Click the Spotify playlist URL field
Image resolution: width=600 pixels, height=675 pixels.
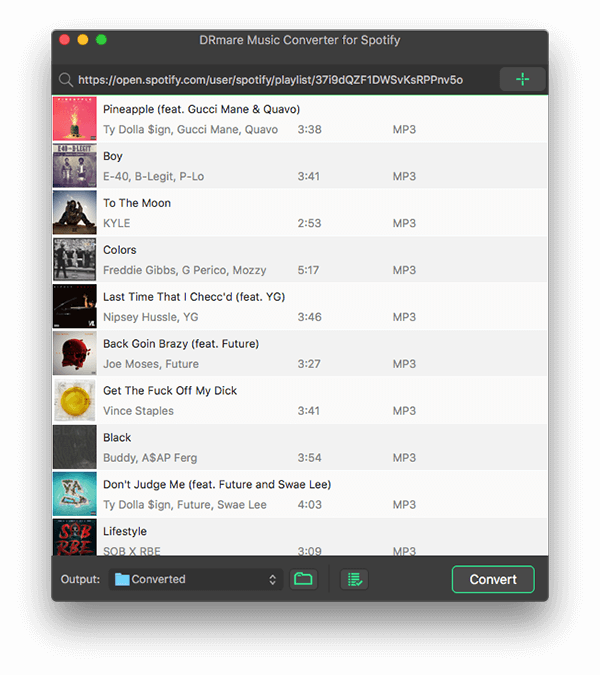[x=270, y=80]
